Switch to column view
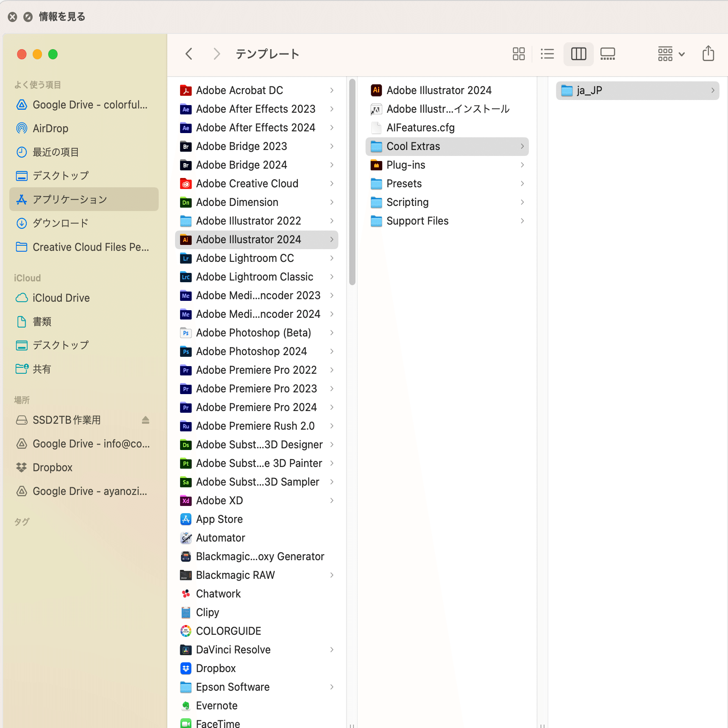Screen dimensions: 728x728 pos(578,54)
